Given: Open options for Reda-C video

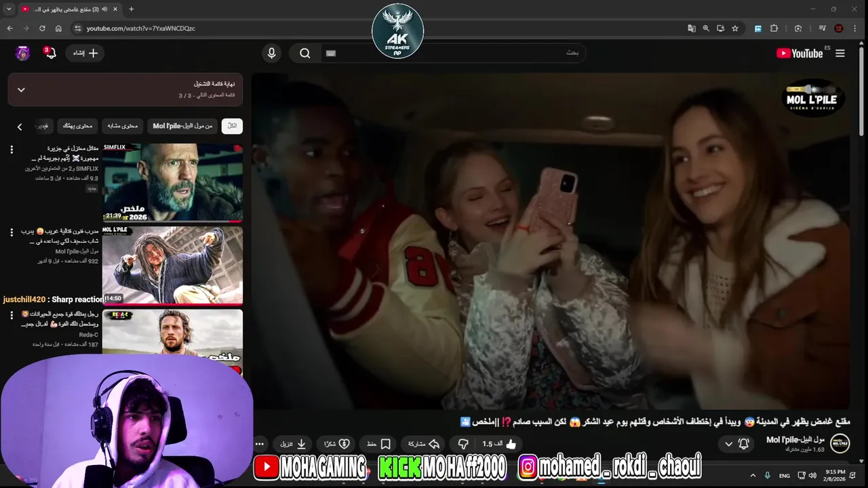Looking at the screenshot, I should tap(12, 316).
